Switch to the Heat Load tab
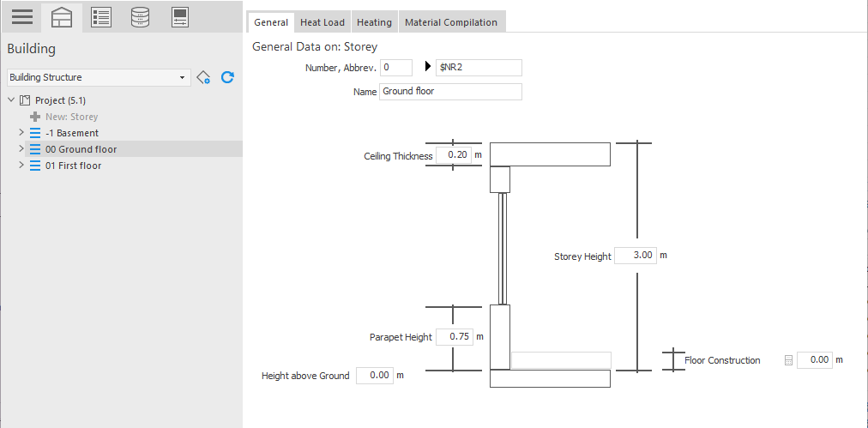868x428 pixels. (322, 22)
